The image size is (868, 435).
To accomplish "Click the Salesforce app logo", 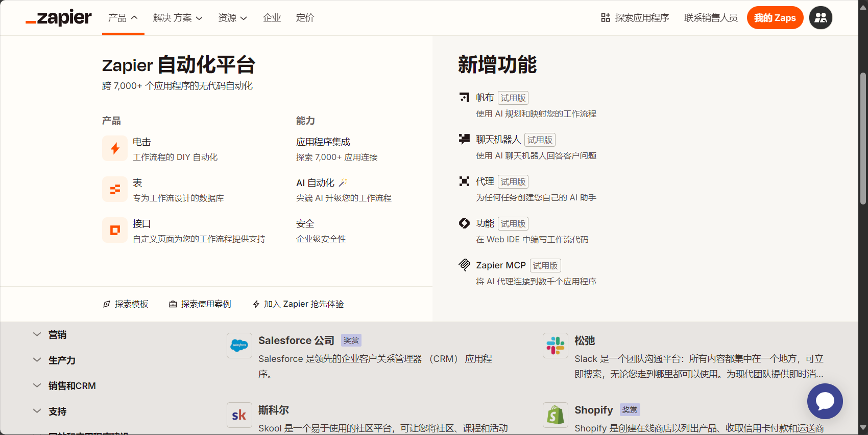I will [239, 346].
